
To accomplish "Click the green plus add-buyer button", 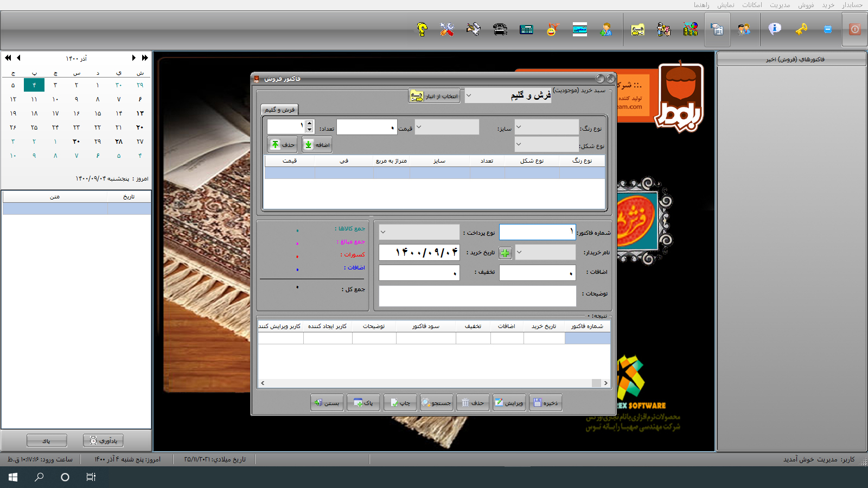I will click(505, 253).
